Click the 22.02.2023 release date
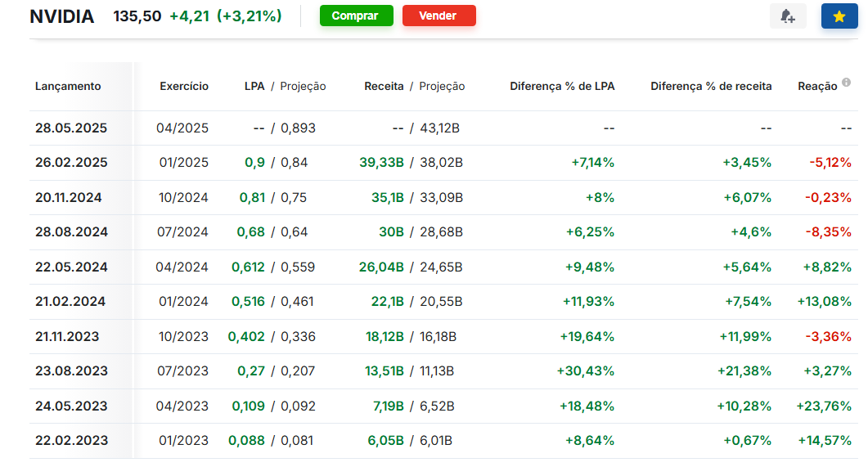This screenshot has height=476, width=868. tap(71, 441)
